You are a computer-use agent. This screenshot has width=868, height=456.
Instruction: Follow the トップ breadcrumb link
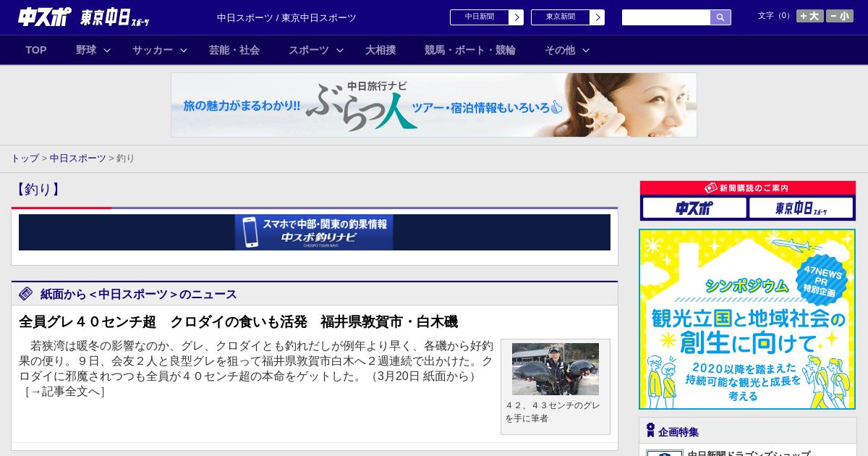coord(25,158)
